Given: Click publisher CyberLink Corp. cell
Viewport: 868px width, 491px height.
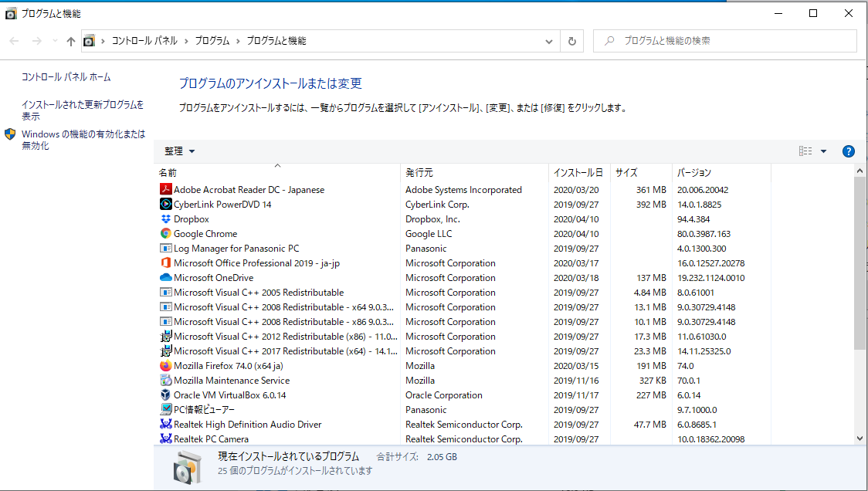Looking at the screenshot, I should point(437,205).
